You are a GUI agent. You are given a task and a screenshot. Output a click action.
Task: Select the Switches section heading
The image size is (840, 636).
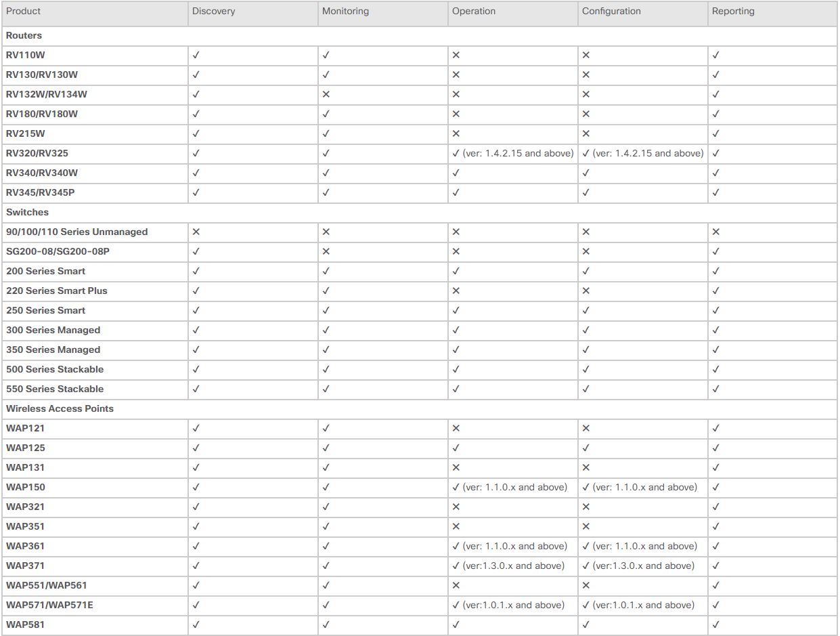coord(27,212)
